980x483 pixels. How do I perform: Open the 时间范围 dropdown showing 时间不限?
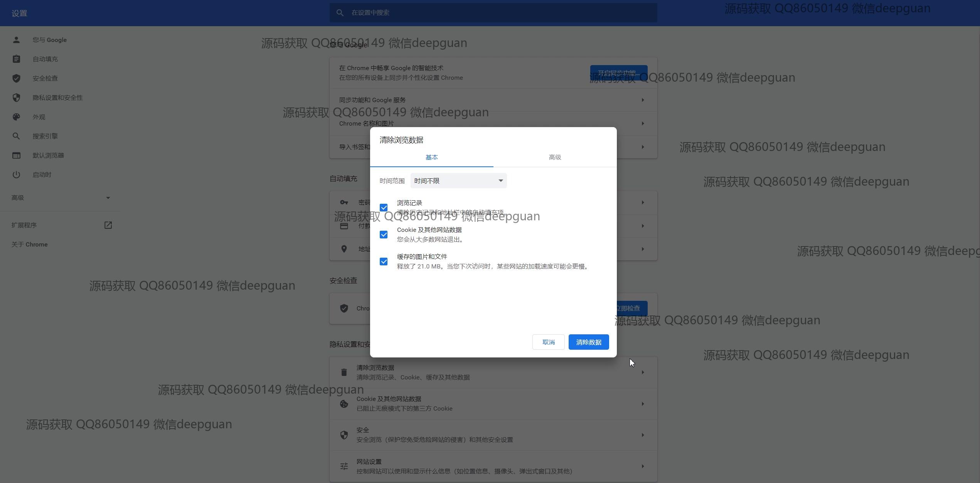tap(458, 181)
